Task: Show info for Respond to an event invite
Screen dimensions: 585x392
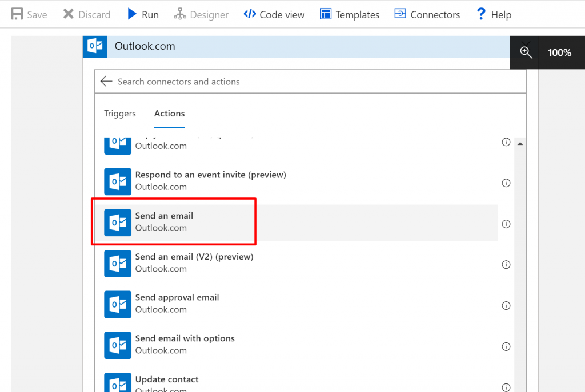Action: click(x=506, y=183)
